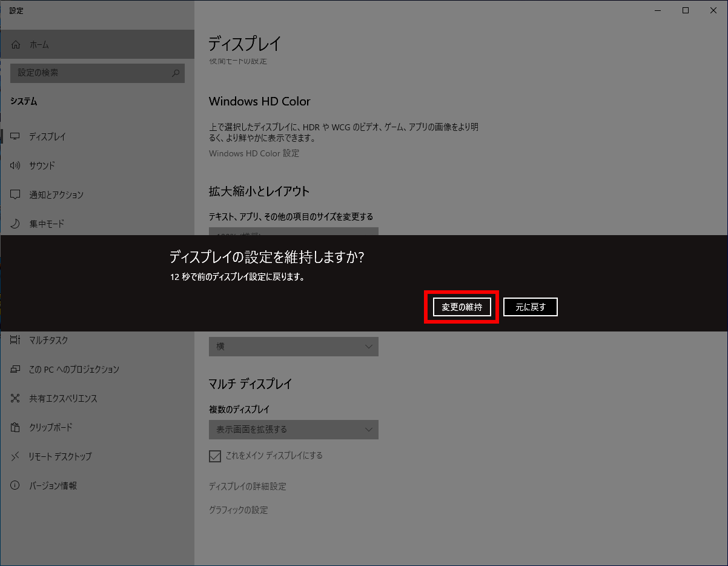Open the グラフィックの設定 link
The image size is (728, 566).
[x=238, y=510]
